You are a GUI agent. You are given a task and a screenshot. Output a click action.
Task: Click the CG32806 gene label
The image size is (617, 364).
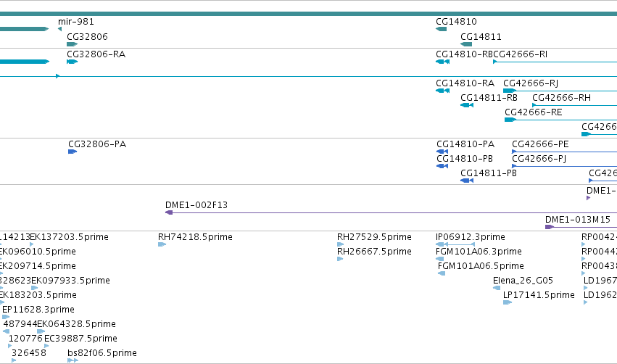[87, 37]
